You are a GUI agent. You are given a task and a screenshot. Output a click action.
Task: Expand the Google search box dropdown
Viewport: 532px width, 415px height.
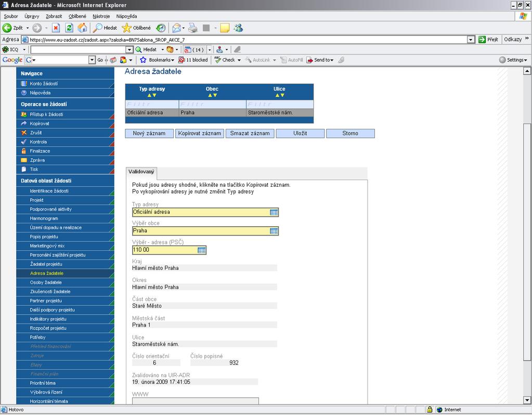(x=92, y=60)
